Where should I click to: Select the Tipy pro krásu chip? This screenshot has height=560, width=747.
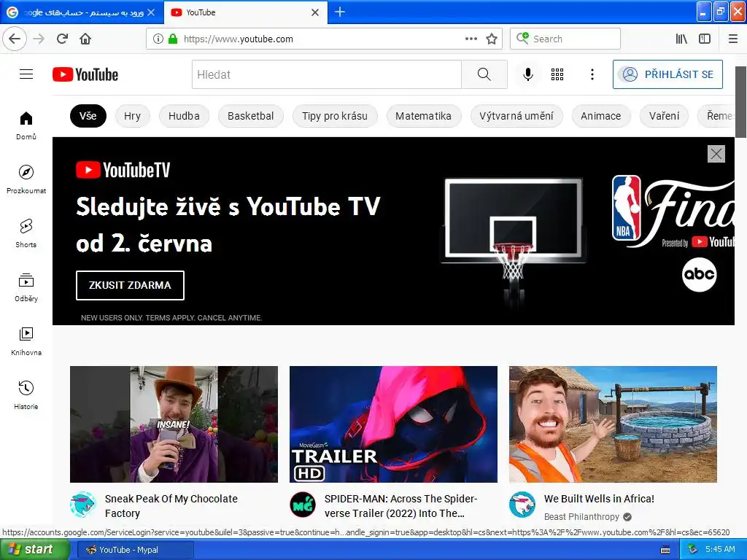click(x=335, y=116)
